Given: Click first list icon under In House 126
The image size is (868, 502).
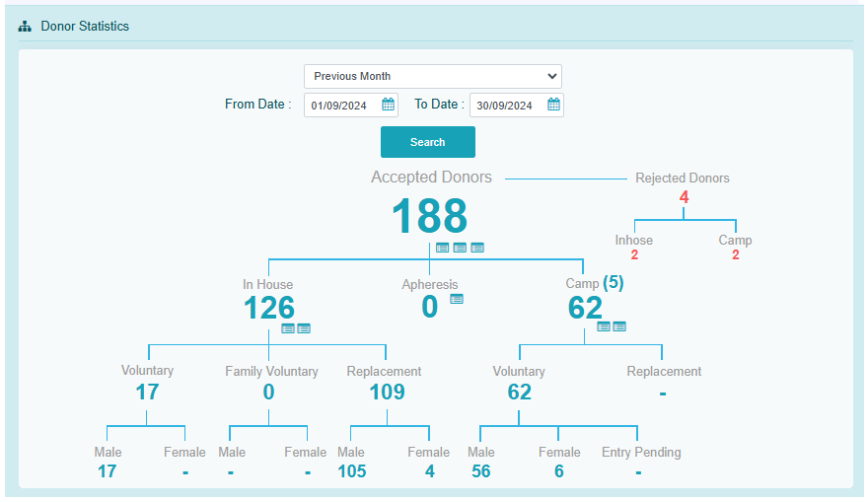Looking at the screenshot, I should point(288,328).
